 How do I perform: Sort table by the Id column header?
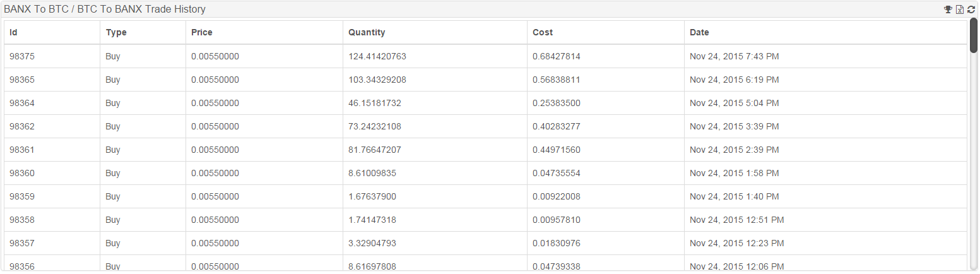(52, 32)
